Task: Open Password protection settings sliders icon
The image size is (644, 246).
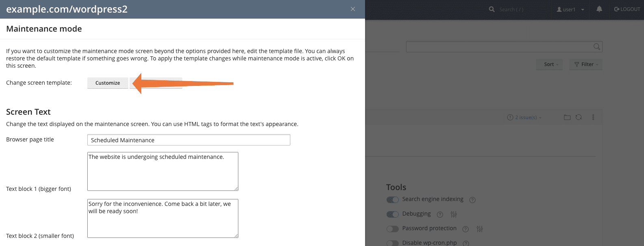Action: [x=480, y=229]
